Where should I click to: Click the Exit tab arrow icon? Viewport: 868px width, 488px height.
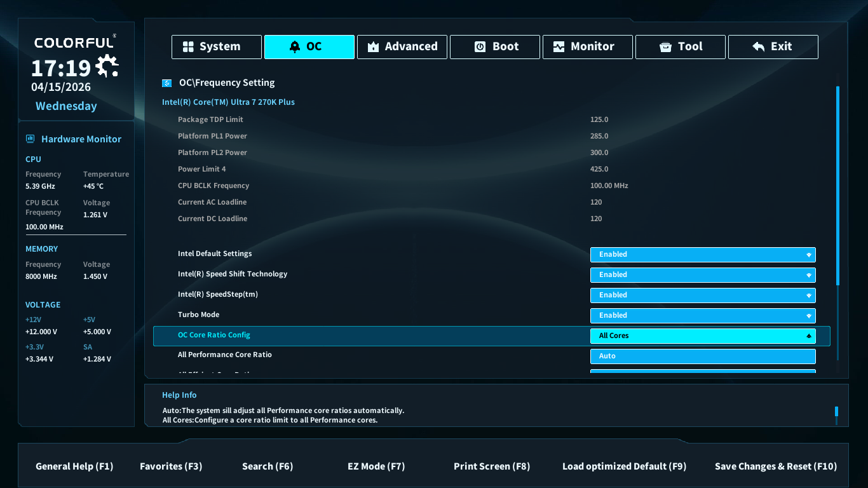point(758,47)
